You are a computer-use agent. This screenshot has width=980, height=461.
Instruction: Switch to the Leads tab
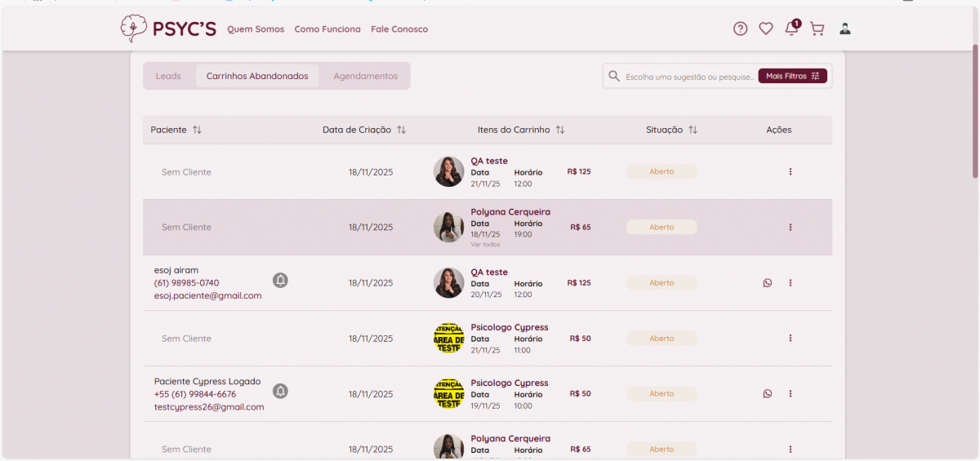click(x=168, y=76)
